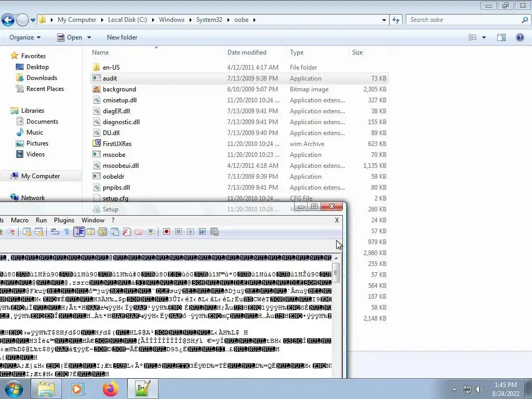Open the recent pages dropdown arrow
The width and height of the screenshot is (532, 399).
click(x=33, y=20)
